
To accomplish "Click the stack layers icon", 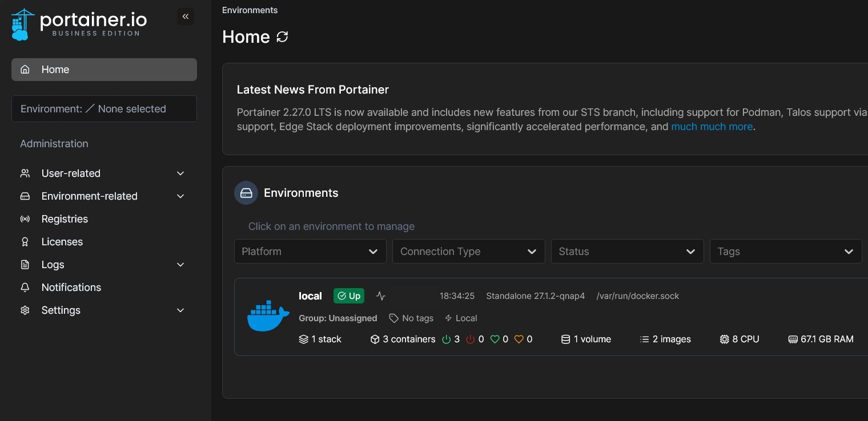I will click(x=304, y=339).
